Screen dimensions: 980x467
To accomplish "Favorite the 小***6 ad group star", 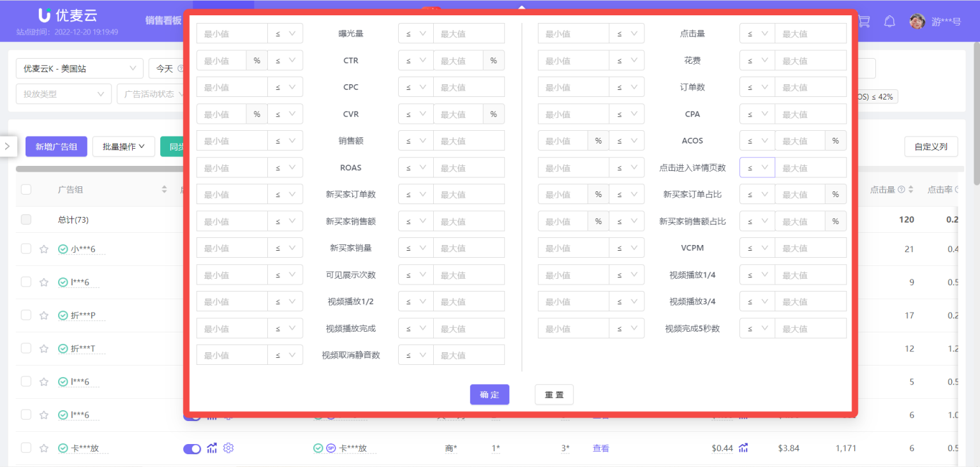I will [44, 249].
